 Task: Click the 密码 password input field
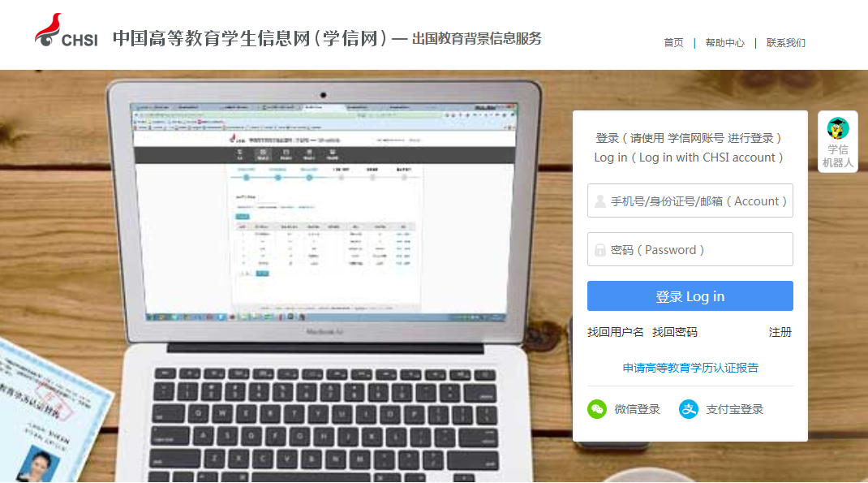tap(698, 249)
